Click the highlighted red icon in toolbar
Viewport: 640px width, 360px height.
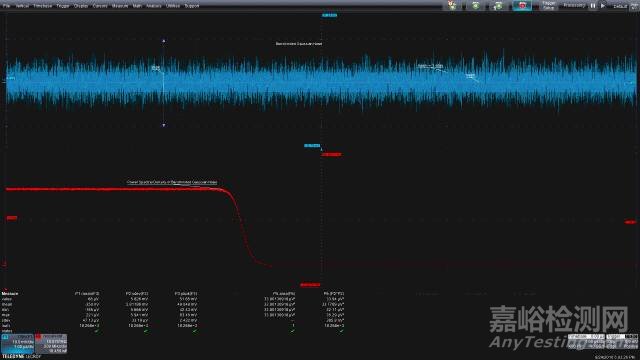coord(522,5)
